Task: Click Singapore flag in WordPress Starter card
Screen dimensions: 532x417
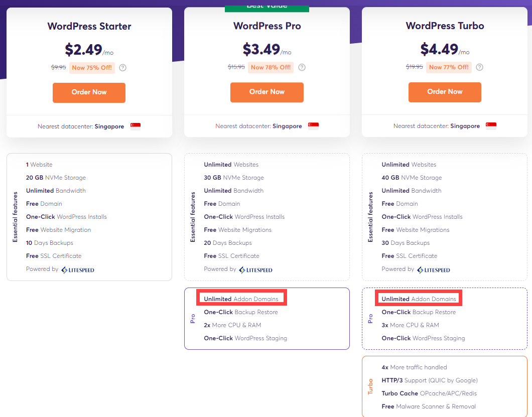Action: 136,126
